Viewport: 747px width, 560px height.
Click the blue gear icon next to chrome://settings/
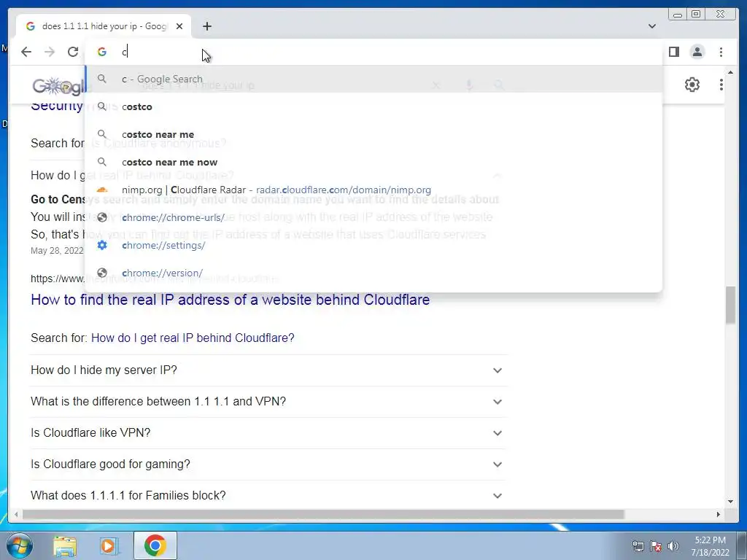[x=102, y=245]
